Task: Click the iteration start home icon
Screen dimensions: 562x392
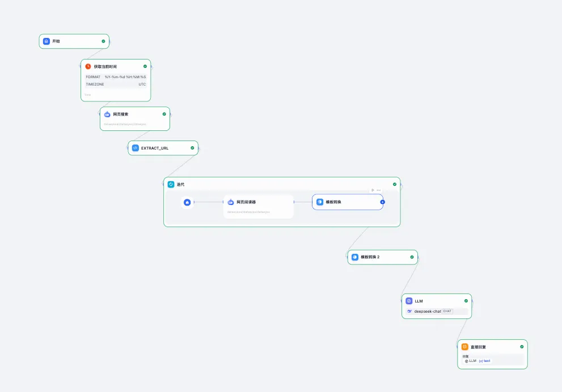Action: (x=187, y=202)
